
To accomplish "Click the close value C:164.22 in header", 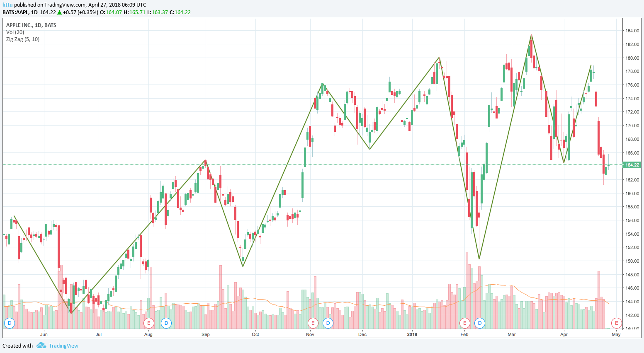I will click(x=180, y=12).
